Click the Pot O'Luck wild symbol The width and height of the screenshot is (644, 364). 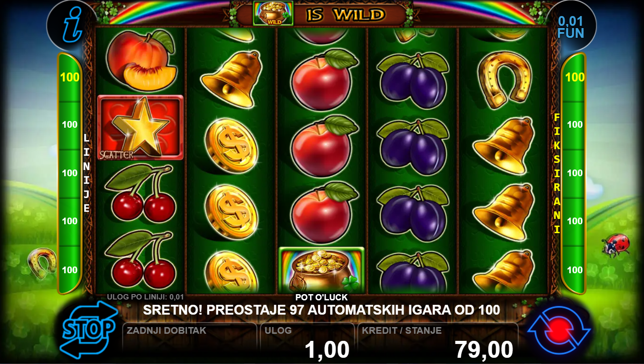tap(322, 269)
